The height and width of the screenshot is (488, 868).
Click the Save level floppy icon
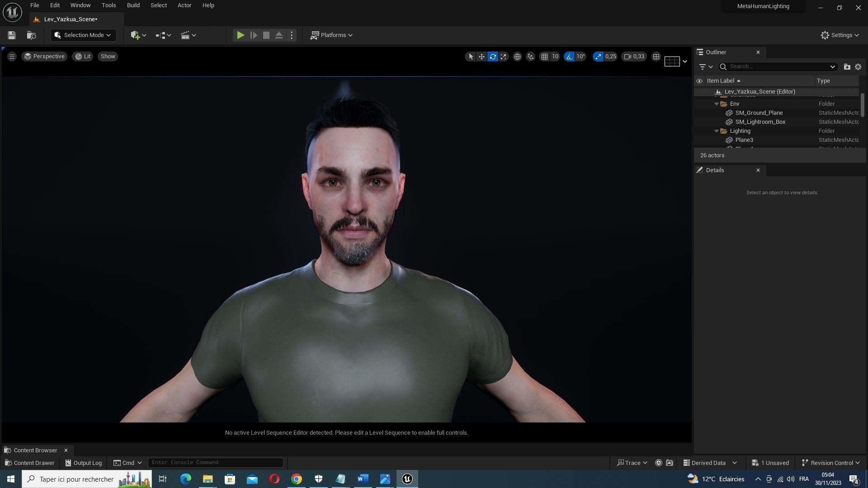pos(12,35)
